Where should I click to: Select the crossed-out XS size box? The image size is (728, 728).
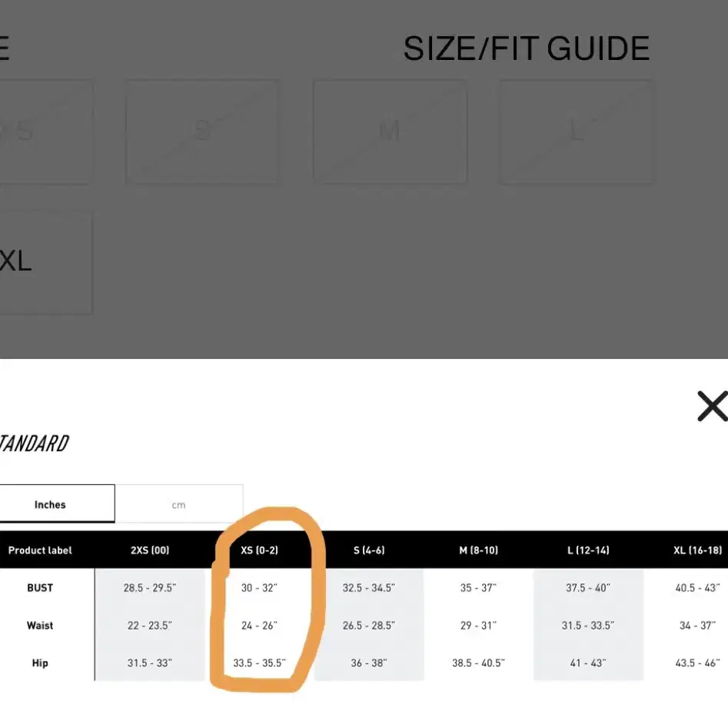45,132
